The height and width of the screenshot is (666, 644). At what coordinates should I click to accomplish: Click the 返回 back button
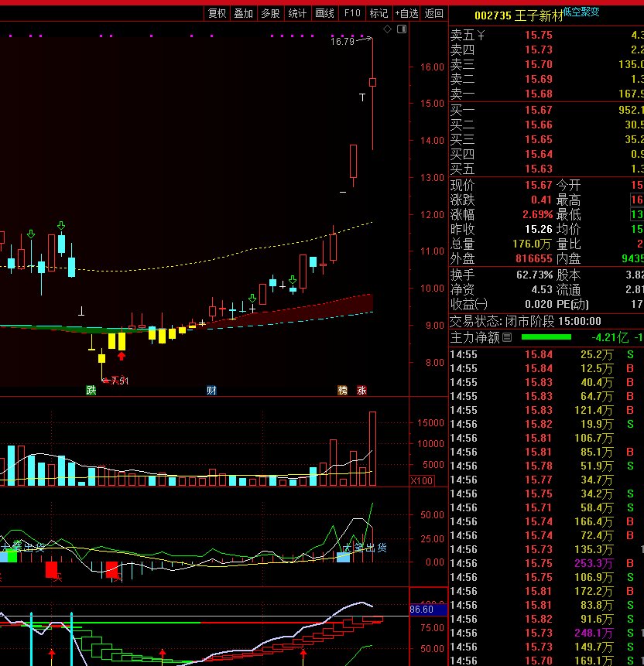(x=434, y=13)
